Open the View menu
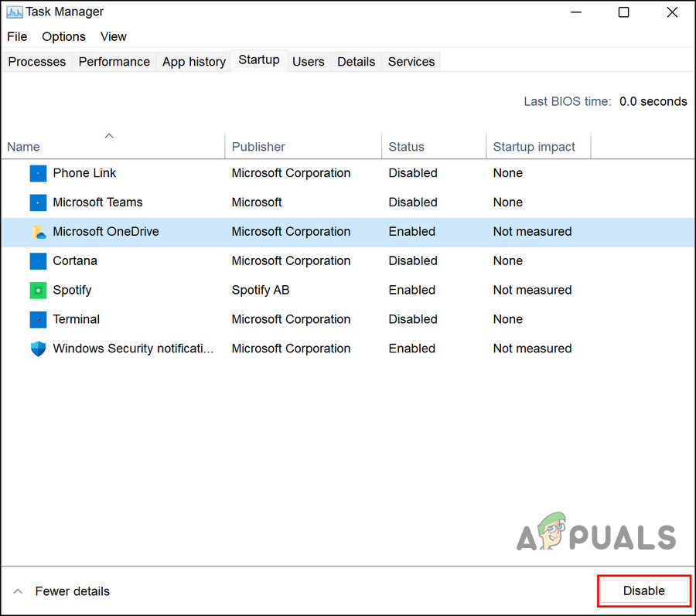 pos(113,36)
